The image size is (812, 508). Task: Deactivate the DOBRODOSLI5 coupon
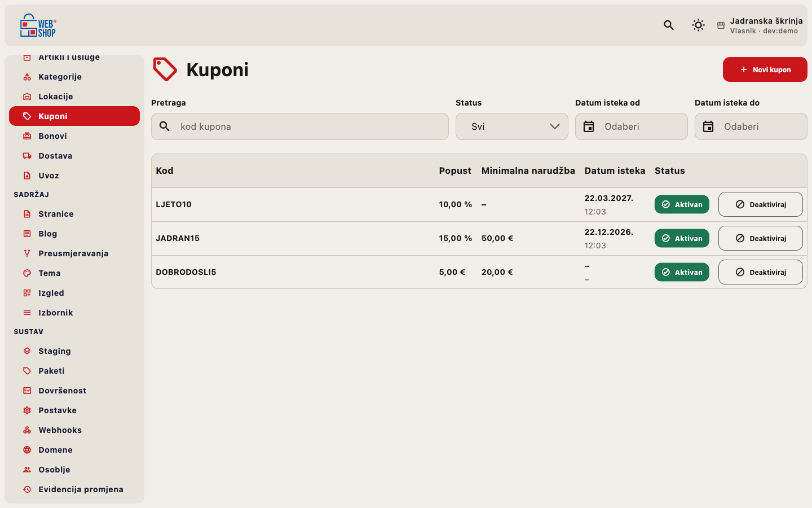pos(761,272)
